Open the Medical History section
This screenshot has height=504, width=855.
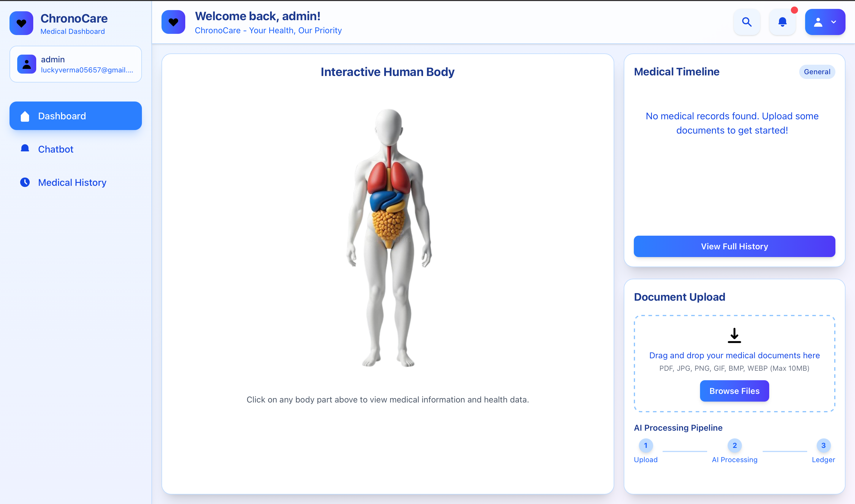point(72,182)
